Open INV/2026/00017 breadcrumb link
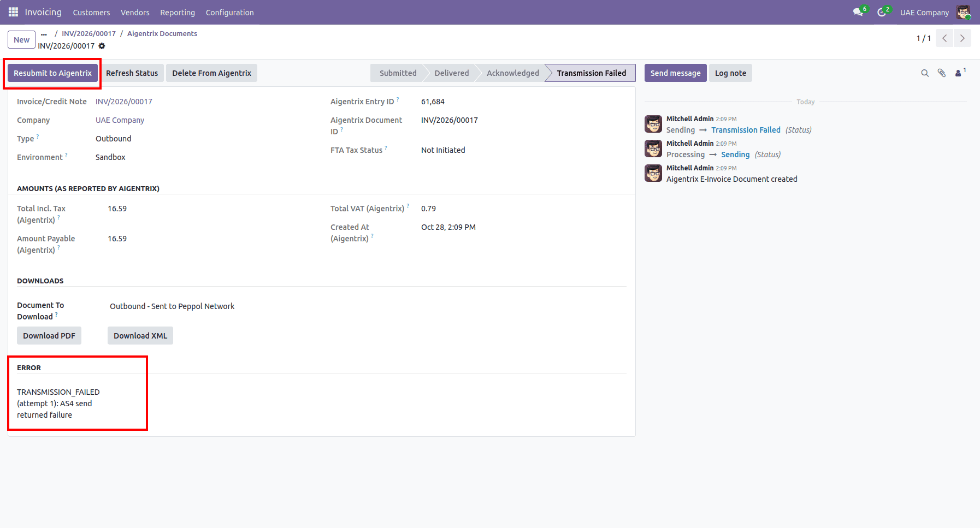The width and height of the screenshot is (980, 528). pos(88,34)
